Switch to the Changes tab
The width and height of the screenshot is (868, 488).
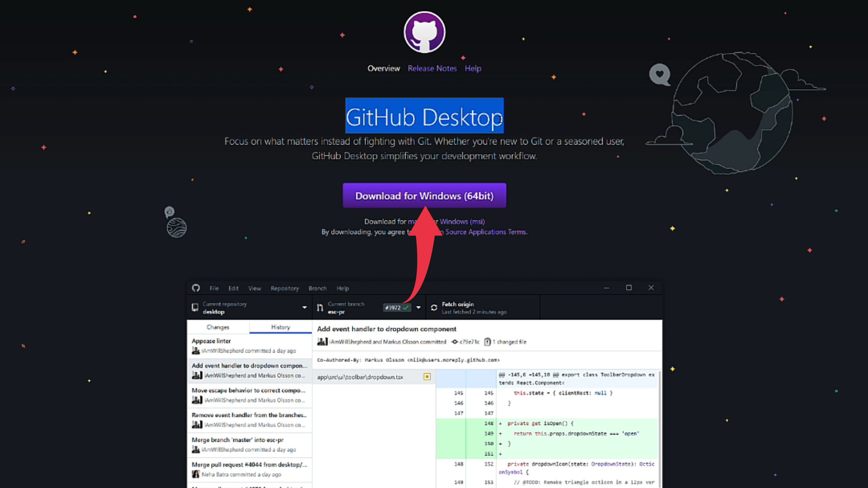point(218,327)
